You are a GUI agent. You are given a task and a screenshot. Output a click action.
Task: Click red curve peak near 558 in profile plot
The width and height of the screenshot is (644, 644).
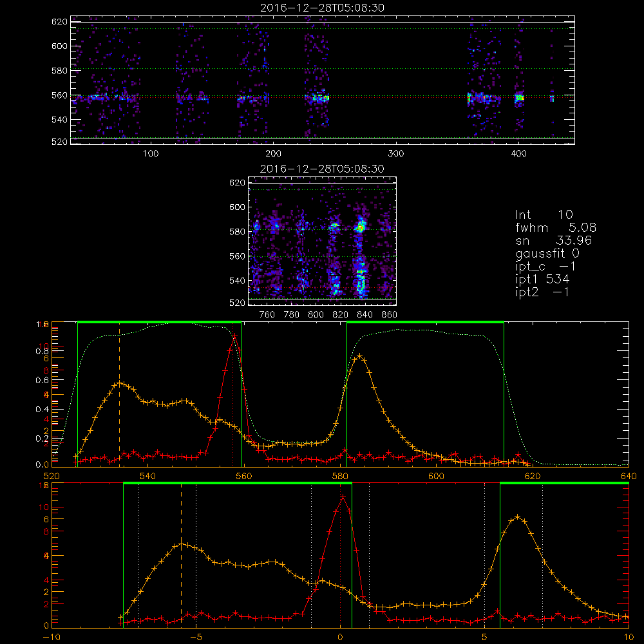click(x=234, y=337)
